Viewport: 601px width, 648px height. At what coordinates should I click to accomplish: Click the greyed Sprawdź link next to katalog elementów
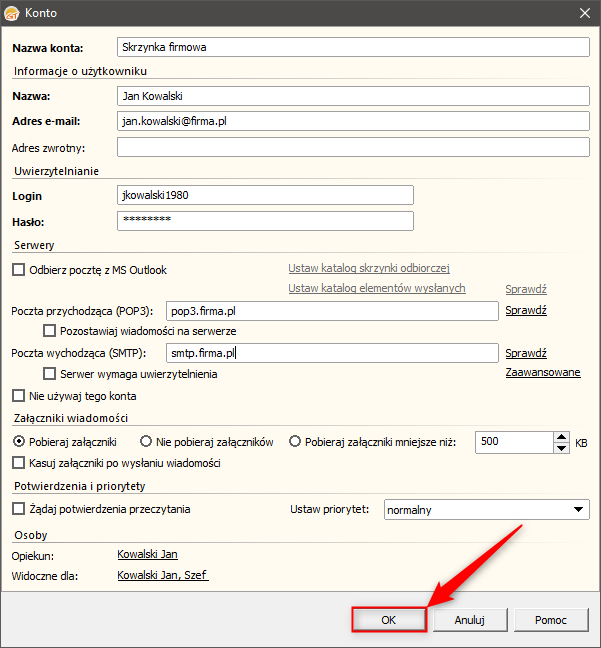[x=526, y=289]
